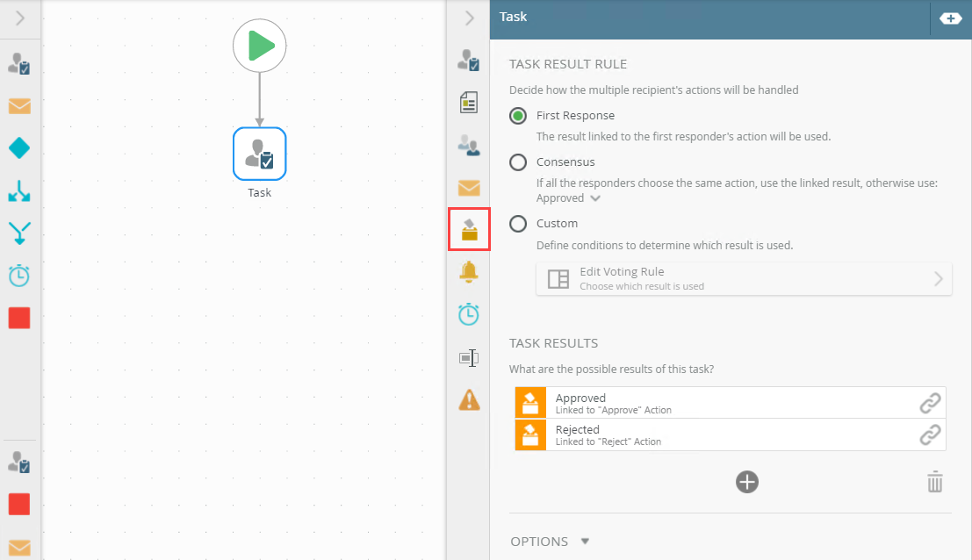Open the Recipients tab in the configuration panel
Viewport: 972px width, 560px height.
point(469,145)
